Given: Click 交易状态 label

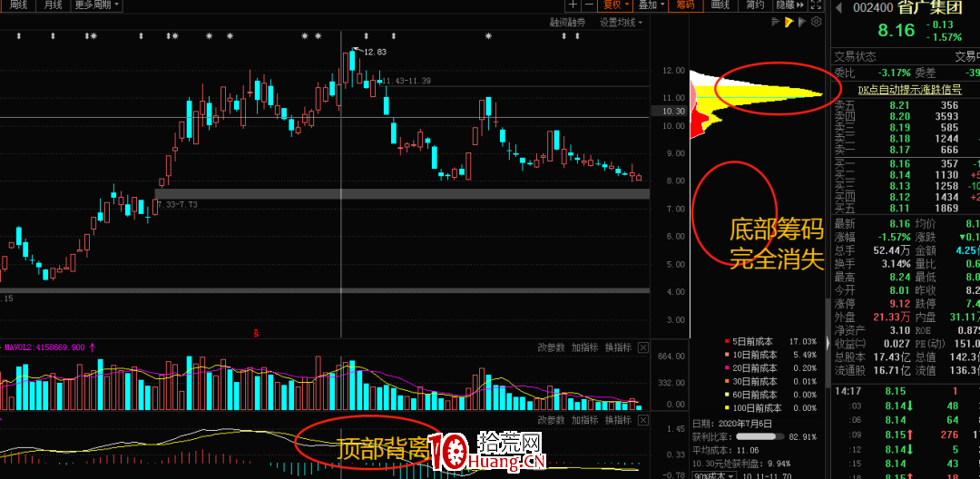Looking at the screenshot, I should point(856,57).
